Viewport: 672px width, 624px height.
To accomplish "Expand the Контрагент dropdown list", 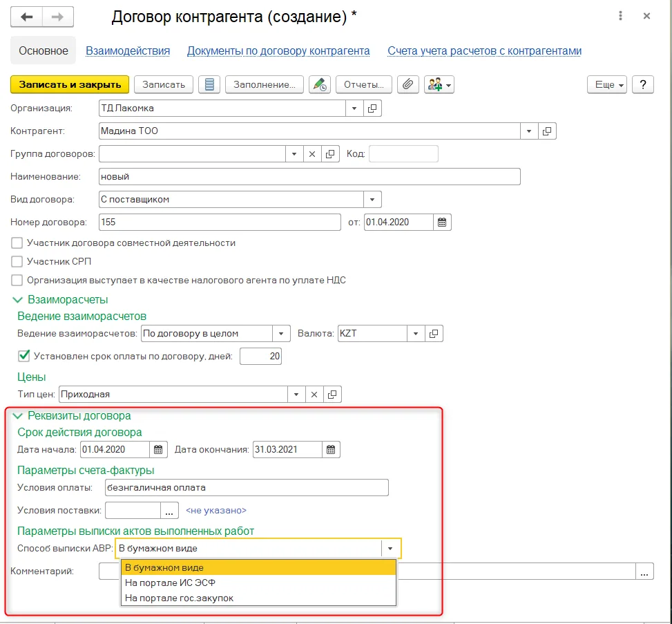I will tap(529, 131).
